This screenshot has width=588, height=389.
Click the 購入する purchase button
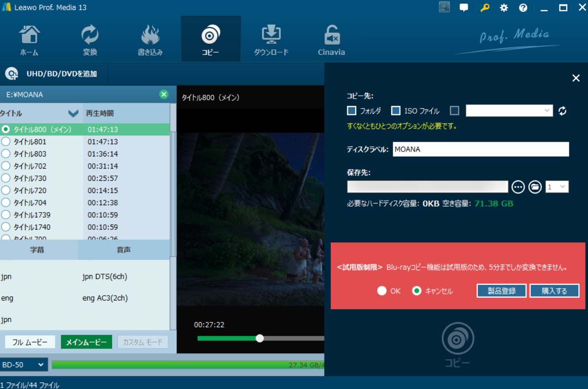(554, 291)
